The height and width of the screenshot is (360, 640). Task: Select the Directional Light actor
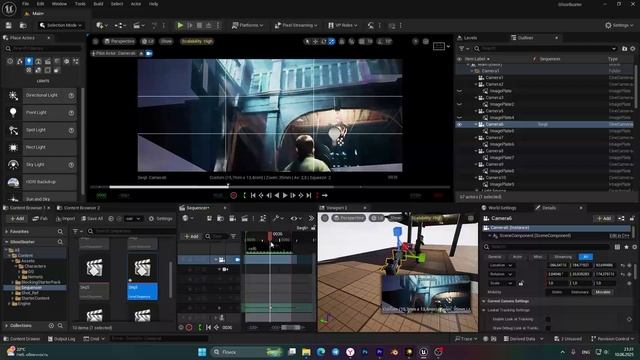[41, 95]
